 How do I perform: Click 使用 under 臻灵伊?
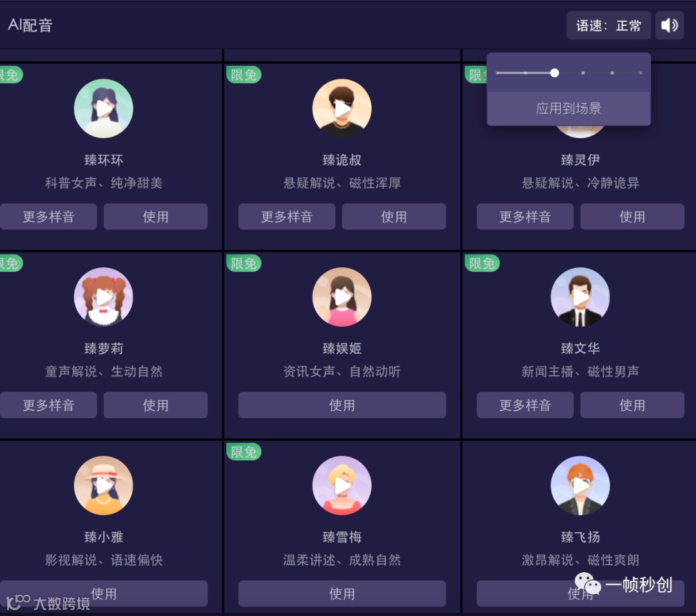pyautogui.click(x=632, y=217)
